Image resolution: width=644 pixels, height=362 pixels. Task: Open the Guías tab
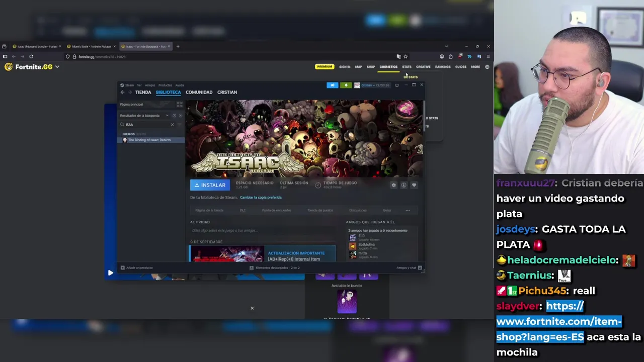point(387,210)
